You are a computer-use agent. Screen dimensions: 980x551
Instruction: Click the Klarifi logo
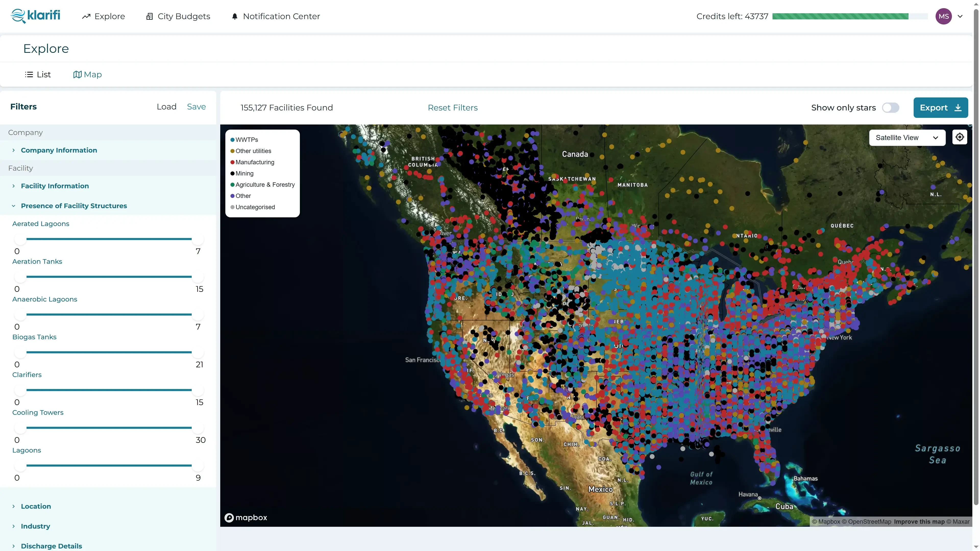tap(35, 16)
